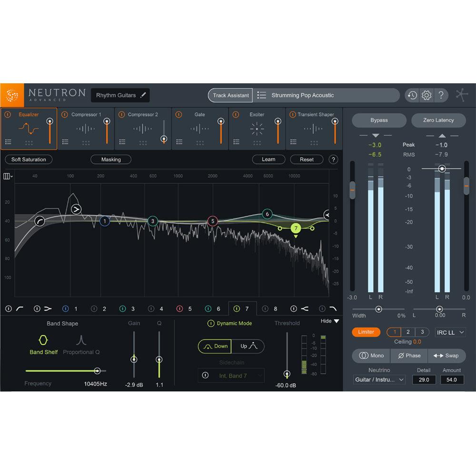Select the Exciter module
Viewport: 476px width, 476px height.
[x=257, y=129]
